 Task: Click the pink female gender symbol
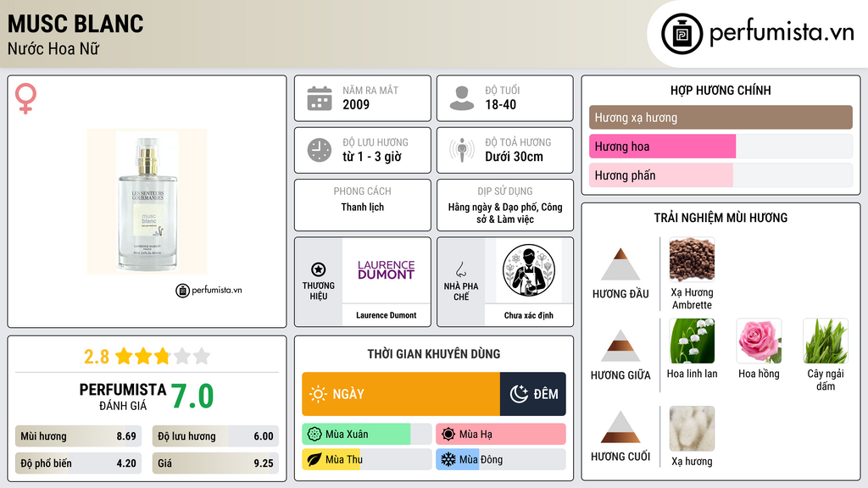click(x=25, y=98)
